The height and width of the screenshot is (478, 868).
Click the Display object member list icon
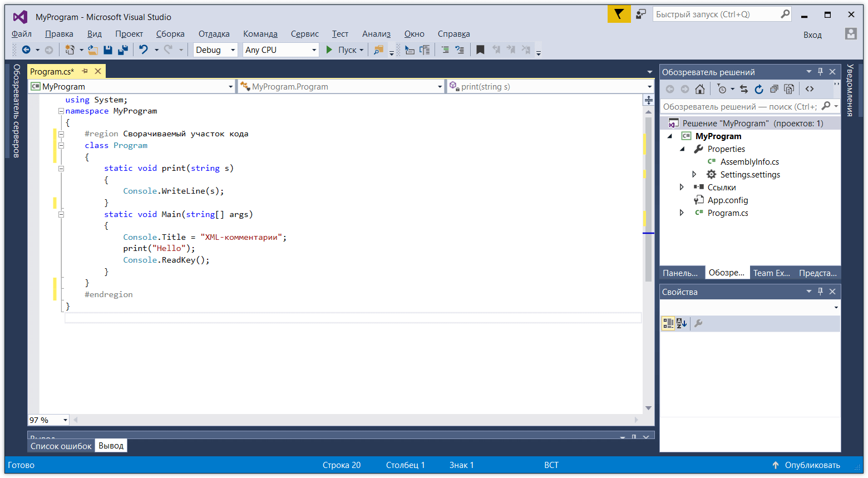point(410,50)
